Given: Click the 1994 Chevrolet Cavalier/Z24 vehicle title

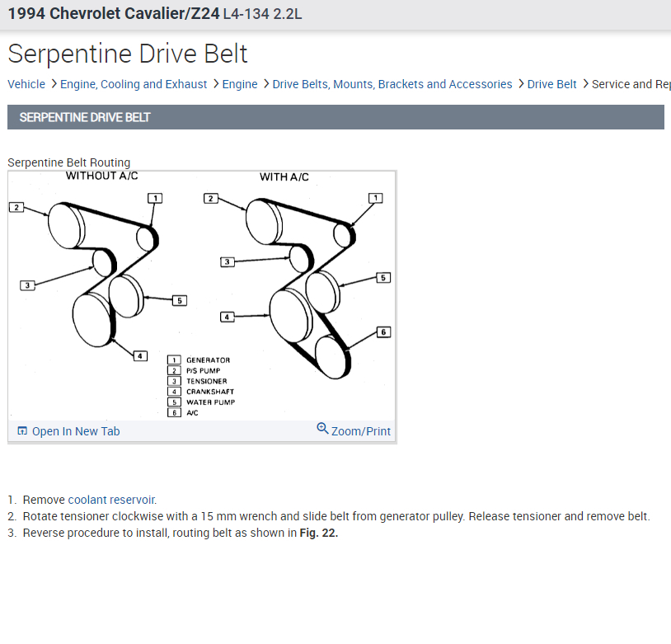Looking at the screenshot, I should point(114,14).
